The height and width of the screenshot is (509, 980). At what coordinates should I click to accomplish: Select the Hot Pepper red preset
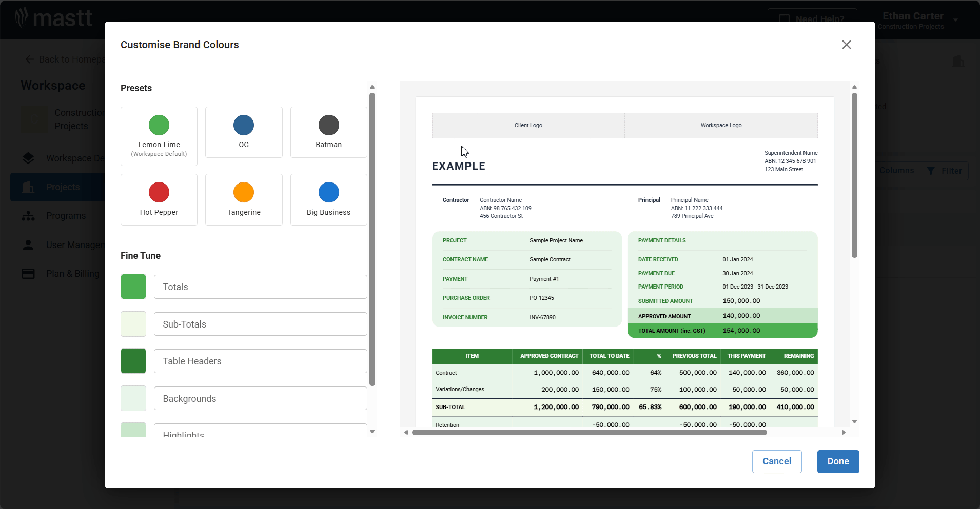159,199
